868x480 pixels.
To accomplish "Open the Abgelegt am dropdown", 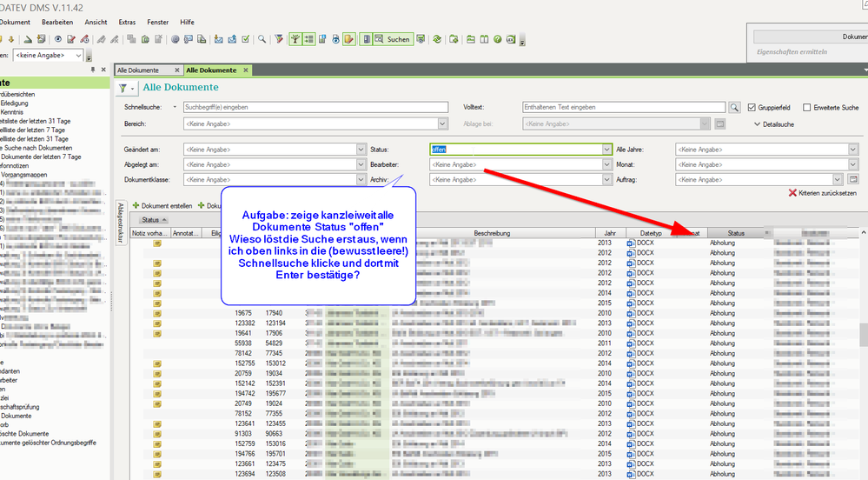I will [361, 164].
